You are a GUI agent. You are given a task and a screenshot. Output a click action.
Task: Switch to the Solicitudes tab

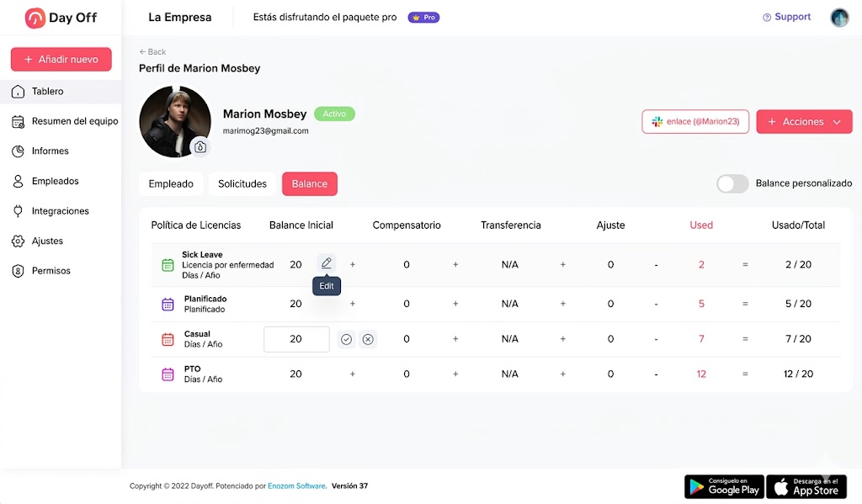point(242,184)
